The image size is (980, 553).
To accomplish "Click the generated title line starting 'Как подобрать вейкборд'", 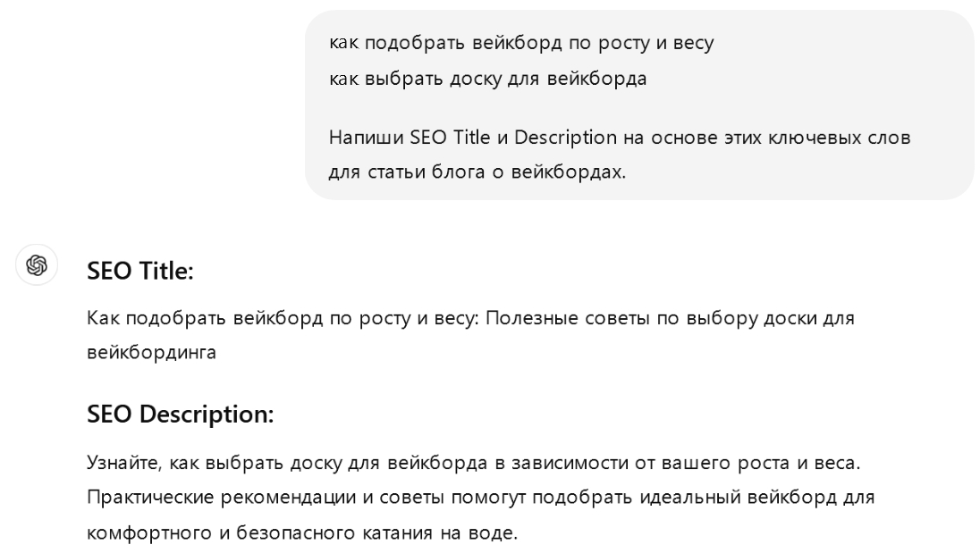I will pos(470,319).
